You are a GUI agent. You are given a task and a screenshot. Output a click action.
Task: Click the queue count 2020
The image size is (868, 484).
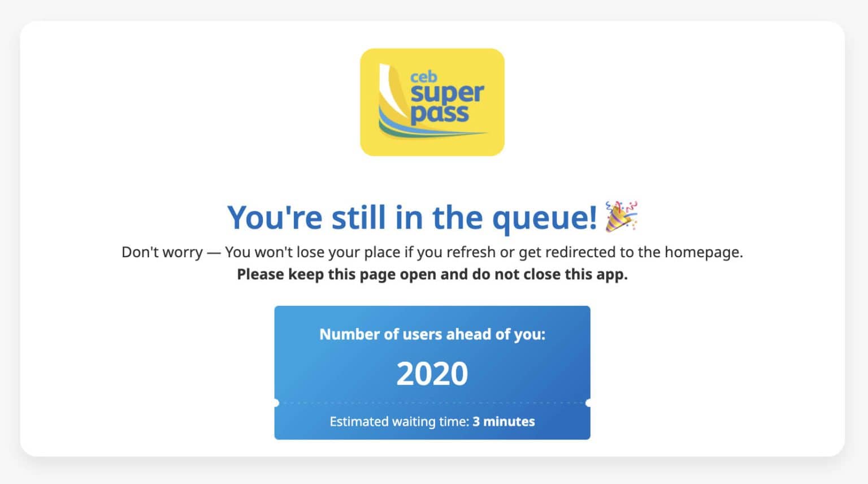[432, 373]
